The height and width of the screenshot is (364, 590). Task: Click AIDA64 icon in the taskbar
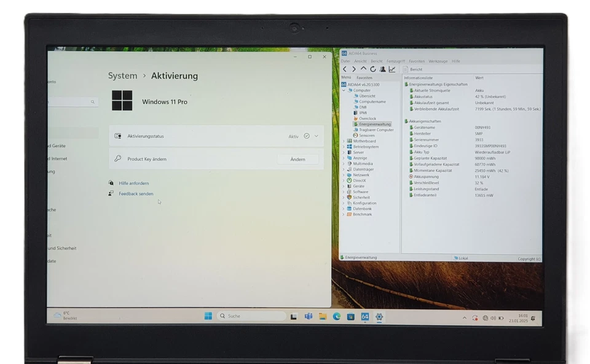pos(365,317)
